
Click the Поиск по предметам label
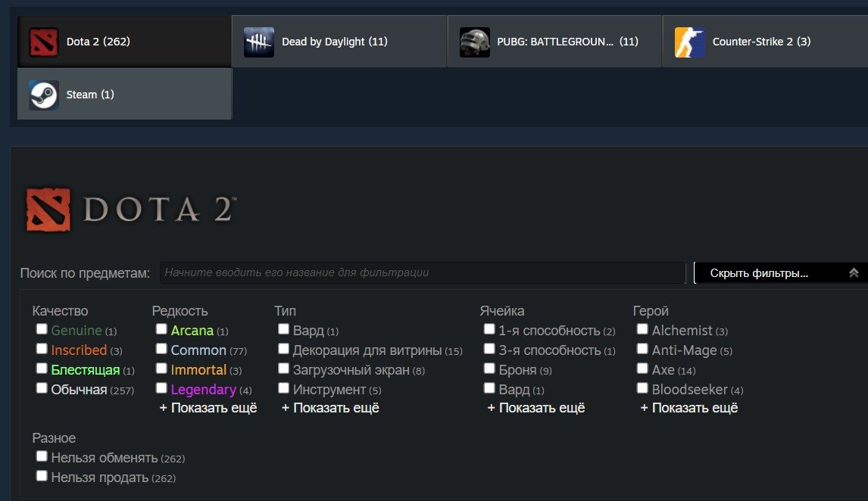click(85, 273)
